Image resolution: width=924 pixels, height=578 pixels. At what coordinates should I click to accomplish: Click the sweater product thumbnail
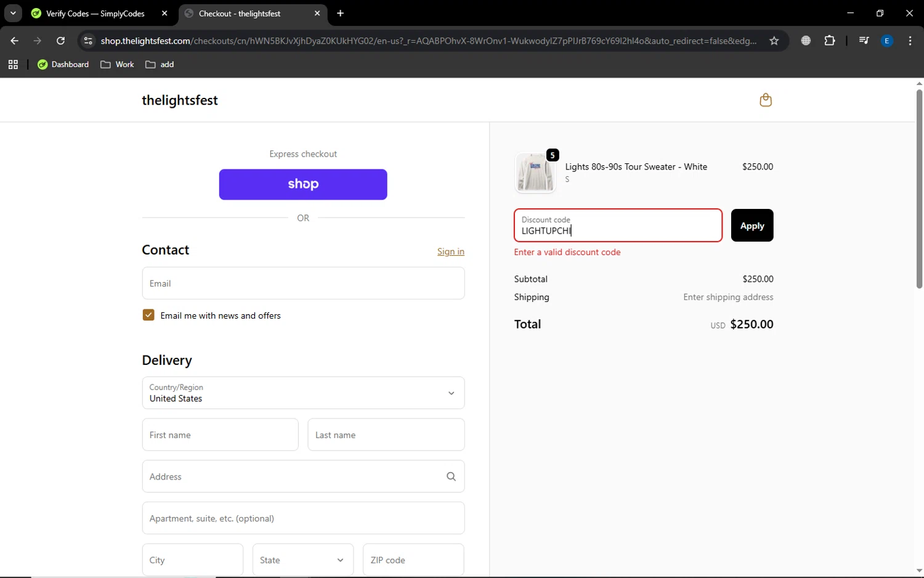coord(535,173)
